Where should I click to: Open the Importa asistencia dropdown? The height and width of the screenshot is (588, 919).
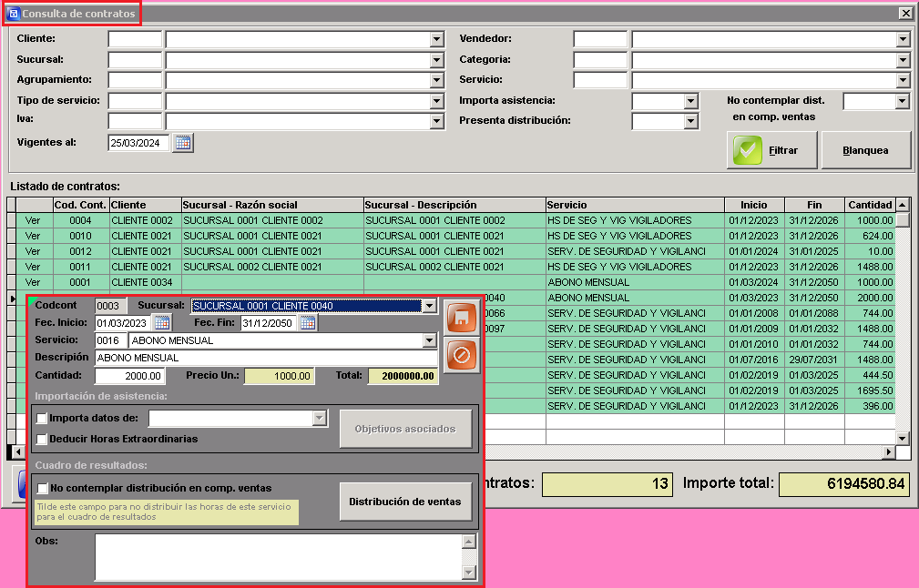[x=691, y=101]
